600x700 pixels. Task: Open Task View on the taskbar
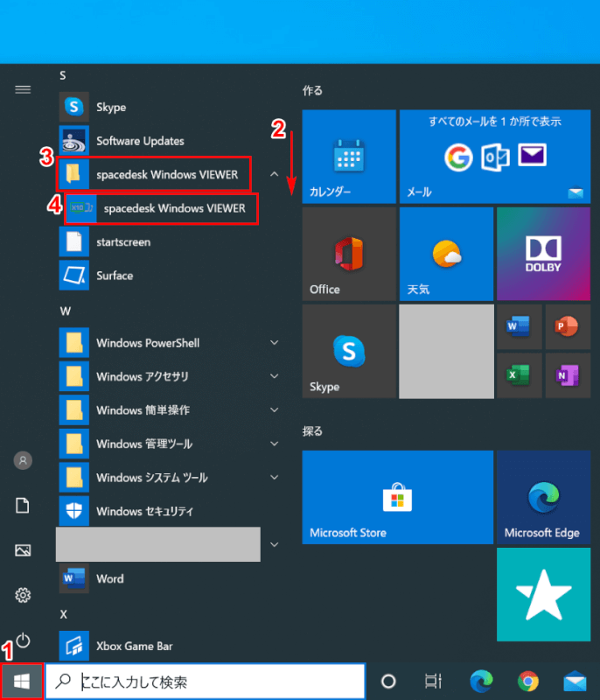pyautogui.click(x=433, y=682)
